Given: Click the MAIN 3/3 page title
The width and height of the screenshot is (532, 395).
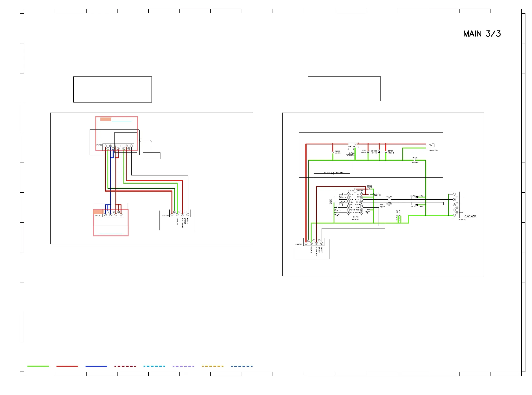Looking at the screenshot, I should (x=482, y=34).
